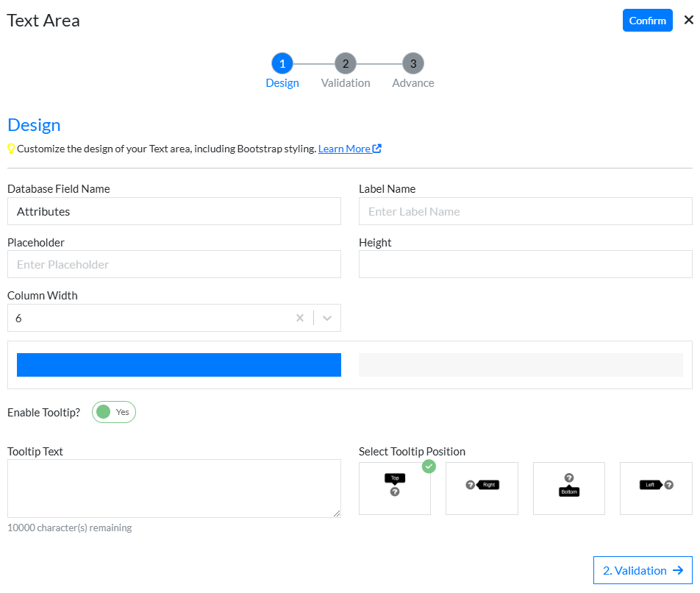Toggle the Enable Tooltip switch off
The image size is (700, 593).
click(x=113, y=412)
